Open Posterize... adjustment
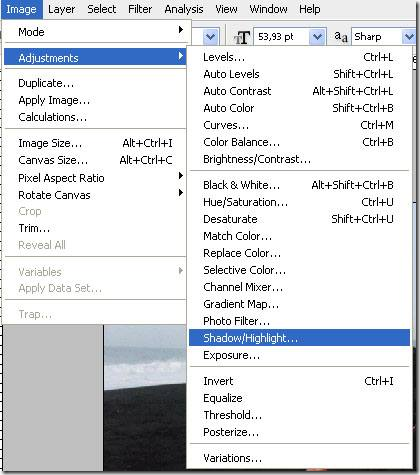 pos(299,432)
